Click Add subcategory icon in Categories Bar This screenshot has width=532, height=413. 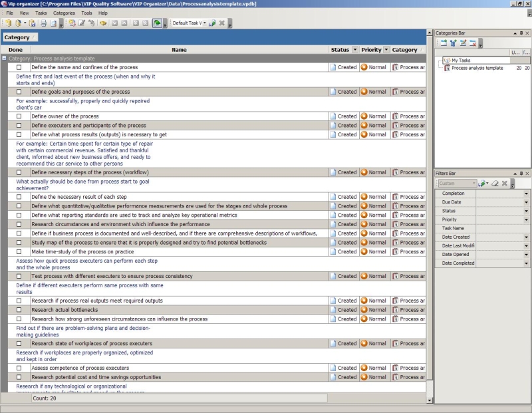454,43
